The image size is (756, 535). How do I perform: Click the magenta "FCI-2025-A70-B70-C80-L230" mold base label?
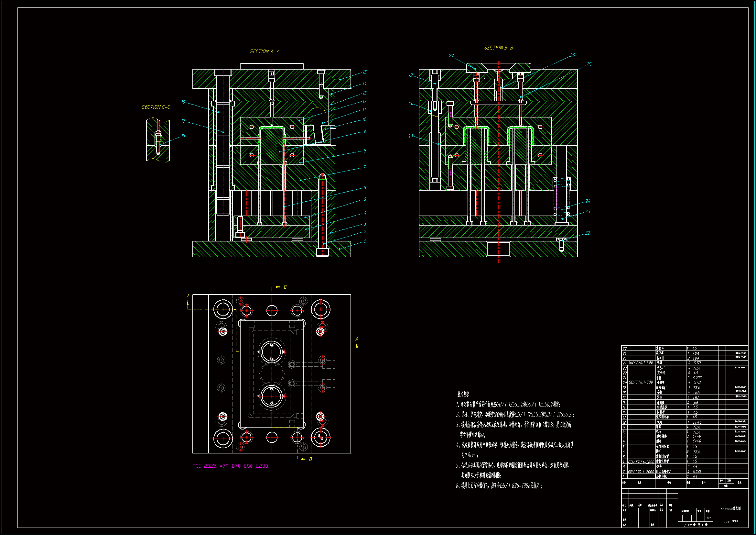(230, 466)
